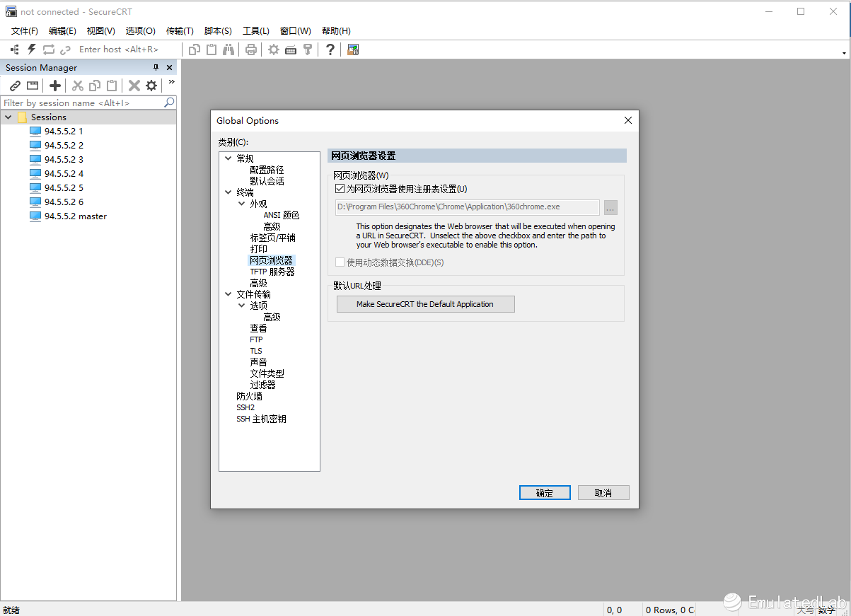The width and height of the screenshot is (851, 616).
Task: Collapse the 常规 category node
Action: 228,158
